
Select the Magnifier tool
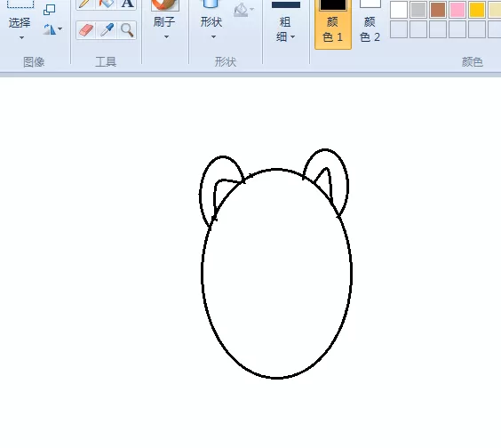click(127, 30)
